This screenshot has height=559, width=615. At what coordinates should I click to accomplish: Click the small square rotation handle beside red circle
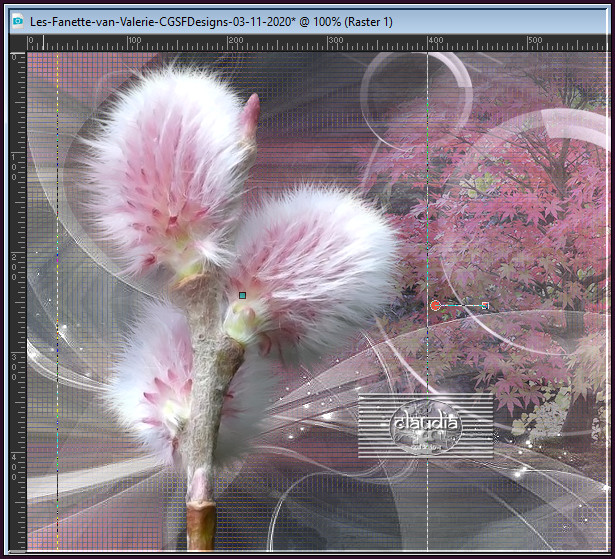coord(485,306)
